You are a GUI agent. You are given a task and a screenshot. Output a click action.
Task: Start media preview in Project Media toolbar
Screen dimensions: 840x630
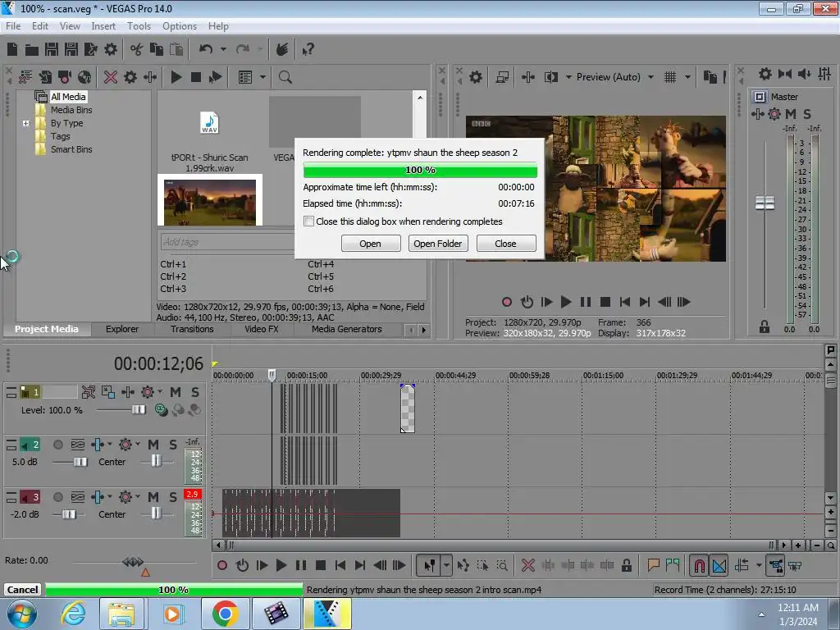(x=176, y=77)
